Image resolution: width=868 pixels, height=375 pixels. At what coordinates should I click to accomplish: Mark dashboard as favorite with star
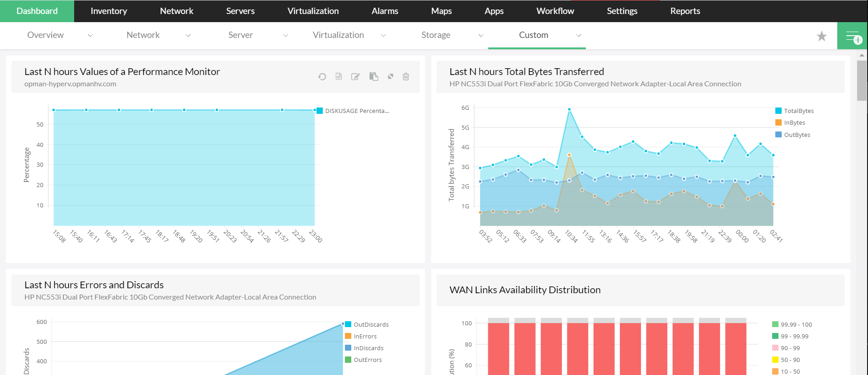[821, 36]
